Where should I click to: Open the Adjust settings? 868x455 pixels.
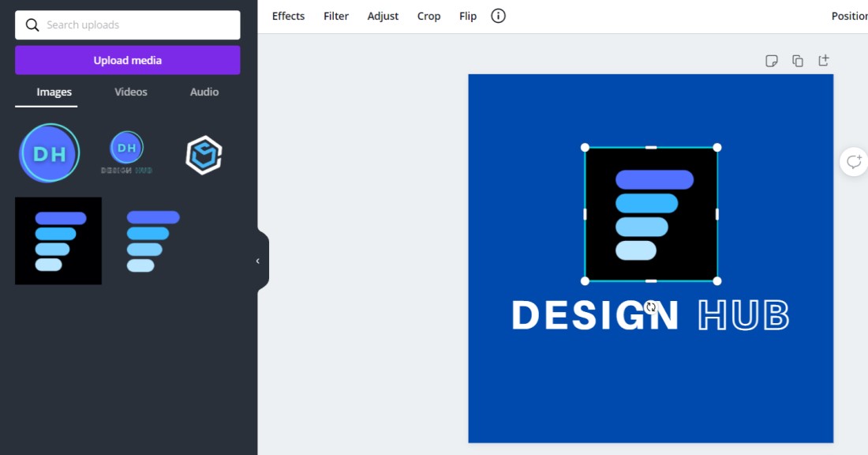[x=383, y=16]
